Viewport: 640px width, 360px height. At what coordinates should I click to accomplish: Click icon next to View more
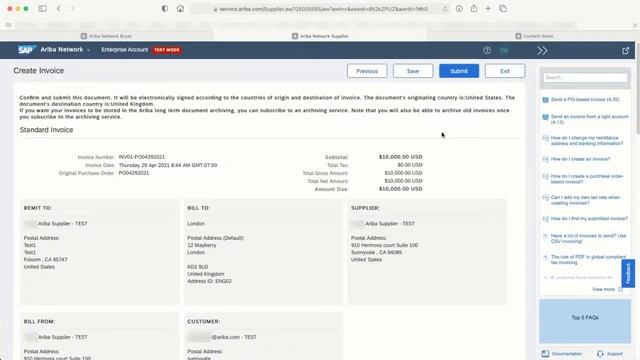pos(620,289)
